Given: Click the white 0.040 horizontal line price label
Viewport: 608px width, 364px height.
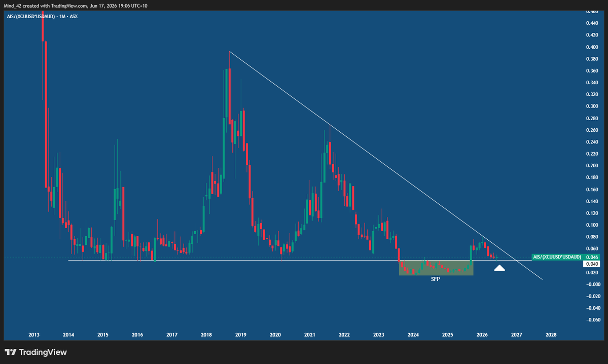Looking at the screenshot, I should tap(592, 264).
